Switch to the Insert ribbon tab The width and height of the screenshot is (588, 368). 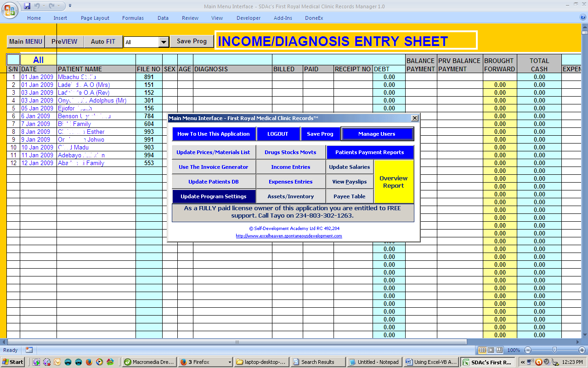click(60, 18)
